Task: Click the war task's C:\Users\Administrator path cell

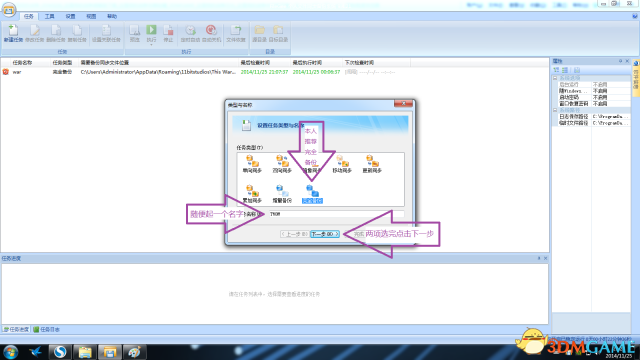Action: tap(158, 72)
